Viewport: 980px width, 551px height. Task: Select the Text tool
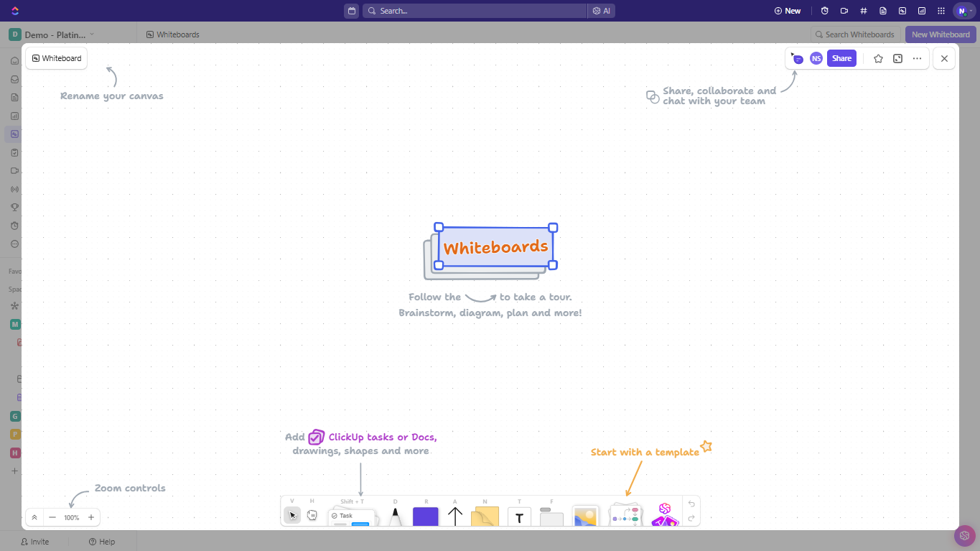pyautogui.click(x=519, y=517)
